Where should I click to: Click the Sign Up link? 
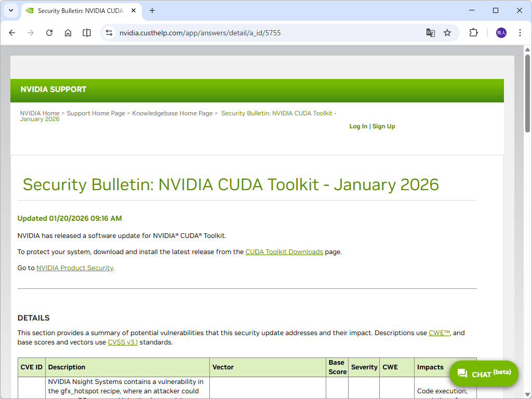click(384, 126)
